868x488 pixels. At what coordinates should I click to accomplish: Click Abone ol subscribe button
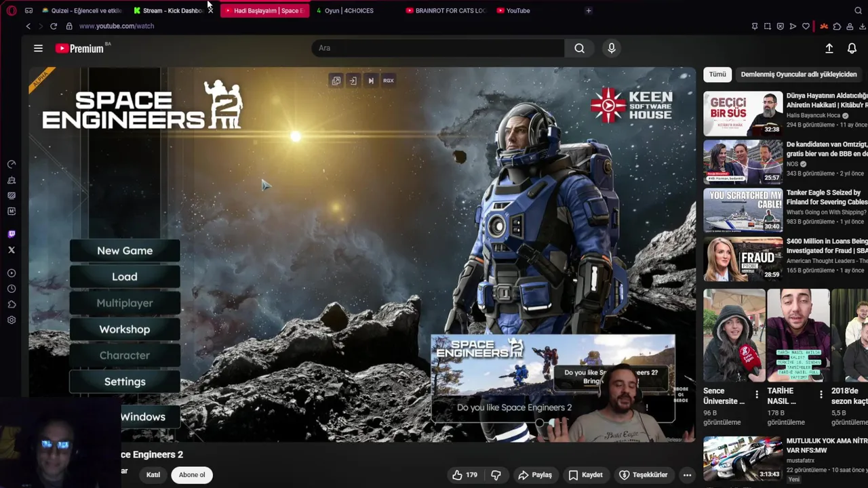[x=192, y=475]
